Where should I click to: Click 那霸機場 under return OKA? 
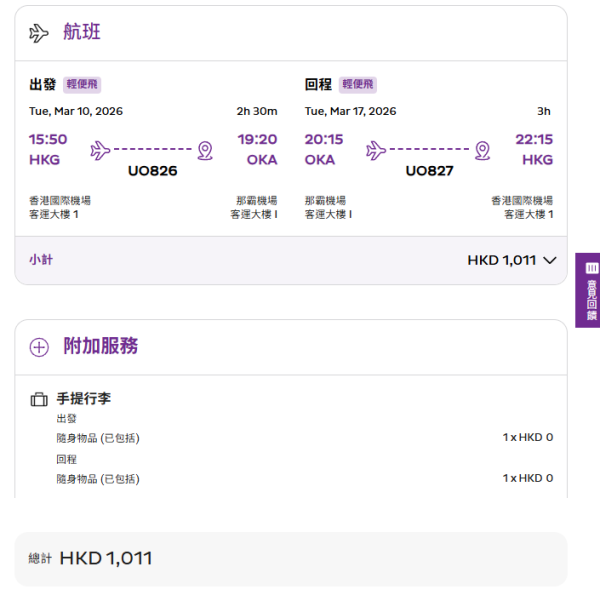325,200
